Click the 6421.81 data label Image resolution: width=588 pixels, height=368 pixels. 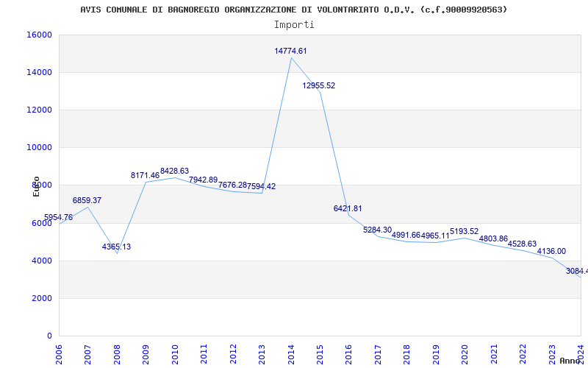click(x=348, y=208)
